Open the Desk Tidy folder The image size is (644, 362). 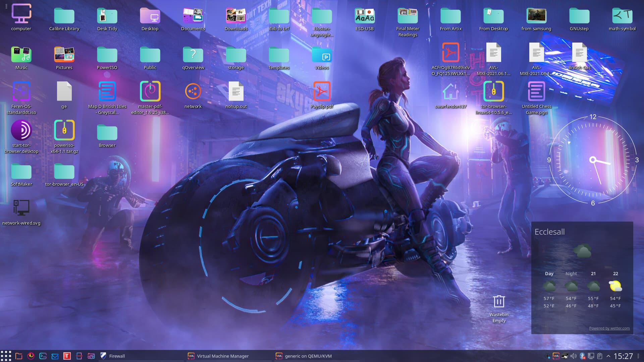tap(107, 19)
